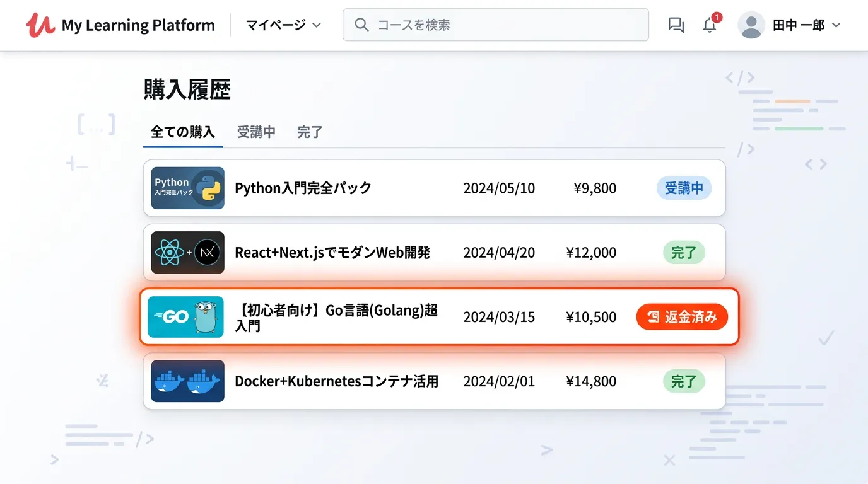Click the 完了 badge on React course
Image resolution: width=868 pixels, height=484 pixels.
[x=684, y=253]
